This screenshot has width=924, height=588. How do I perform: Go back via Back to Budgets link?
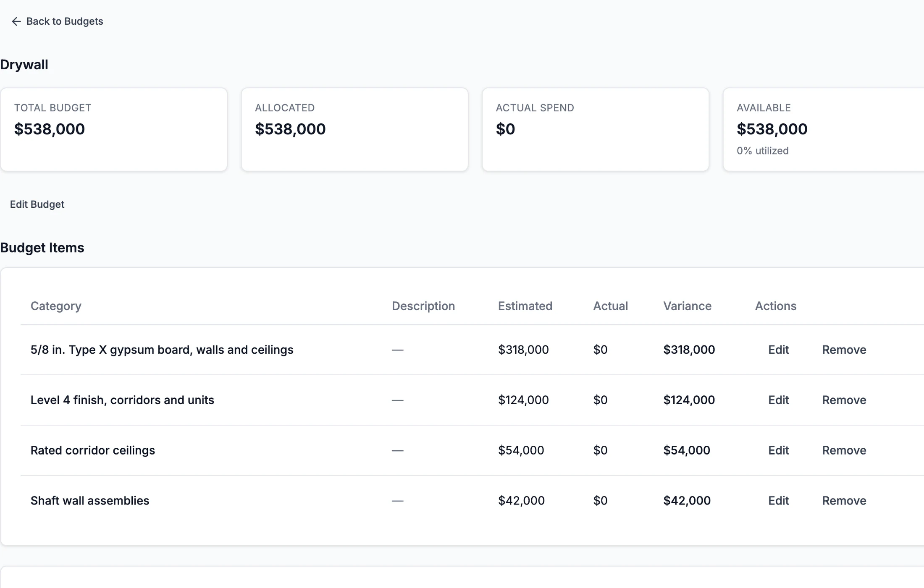(57, 21)
